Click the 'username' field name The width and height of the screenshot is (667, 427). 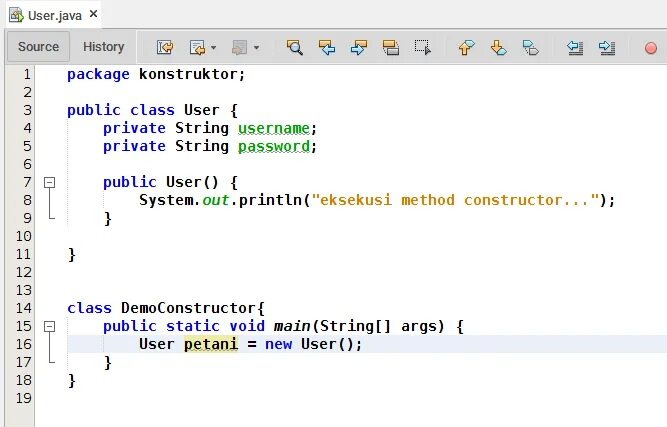click(274, 128)
